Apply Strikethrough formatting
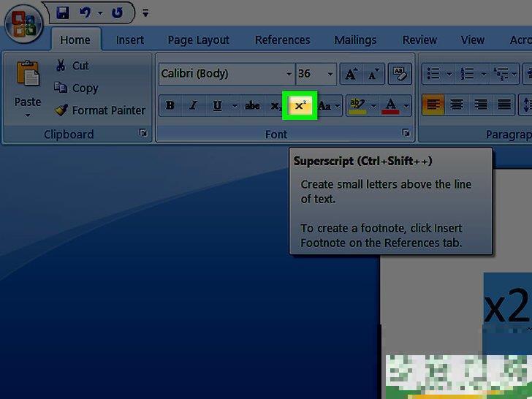Viewport: 532px width, 399px height. point(252,106)
